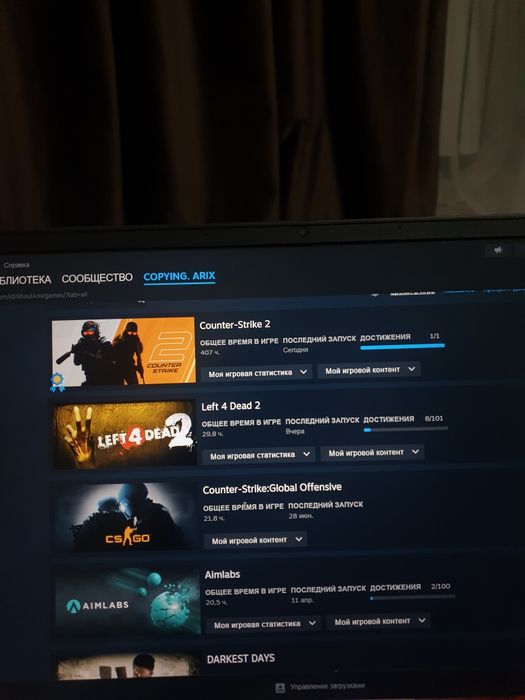
Task: Click the 28 июн. last launch date
Action: tap(301, 516)
